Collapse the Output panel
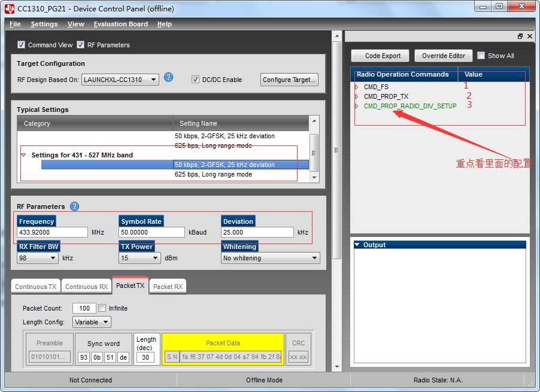Screen dimensions: 540x392 coord(357,245)
